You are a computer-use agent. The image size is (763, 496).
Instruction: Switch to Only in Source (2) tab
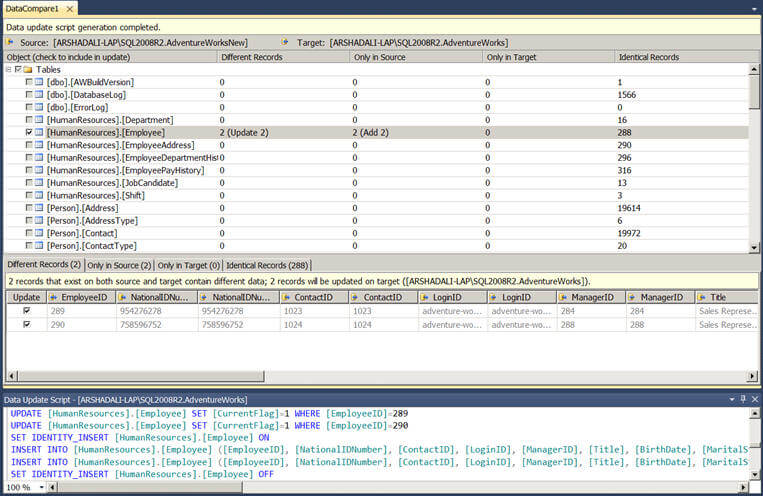point(119,265)
